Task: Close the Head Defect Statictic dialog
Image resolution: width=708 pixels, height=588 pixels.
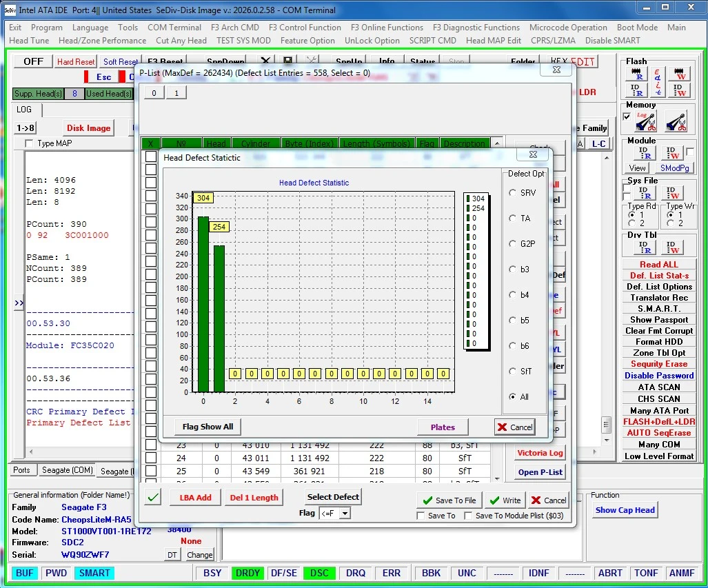Action: pos(533,154)
